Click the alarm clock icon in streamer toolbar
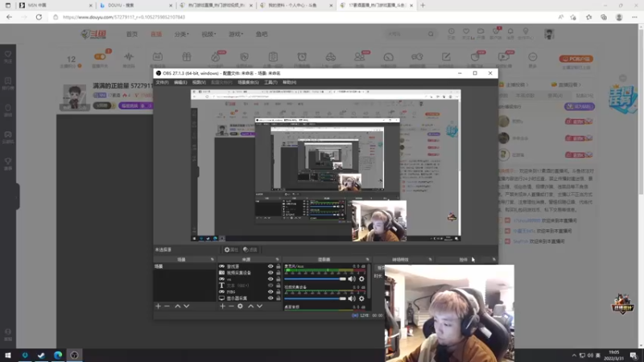Screen dimensions: 644x362 pyautogui.click(x=302, y=56)
